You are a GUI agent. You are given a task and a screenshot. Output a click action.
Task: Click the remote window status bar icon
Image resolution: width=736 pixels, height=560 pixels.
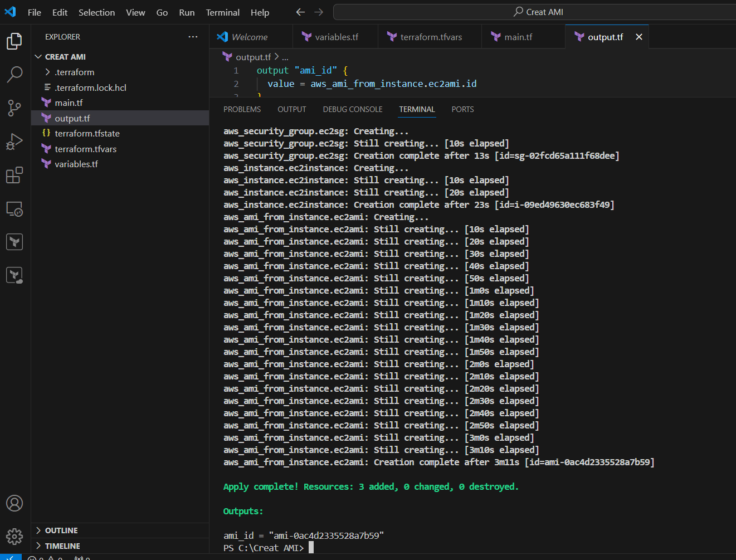(x=11, y=557)
